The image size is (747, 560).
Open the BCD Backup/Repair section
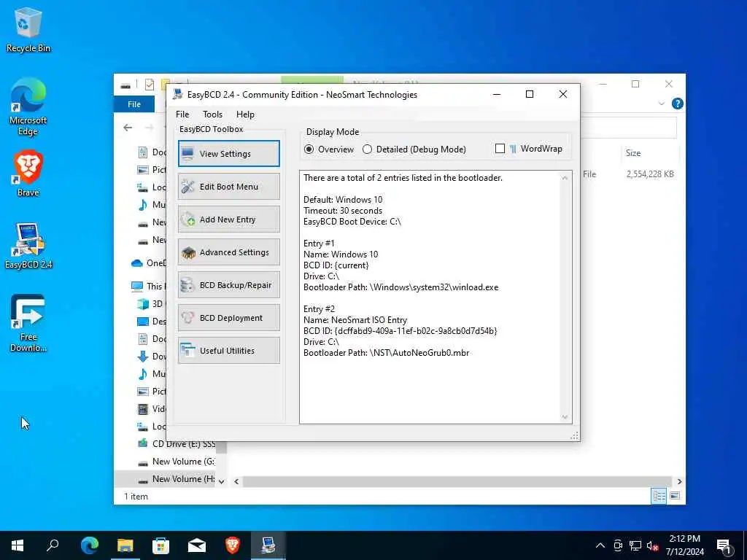coord(228,285)
